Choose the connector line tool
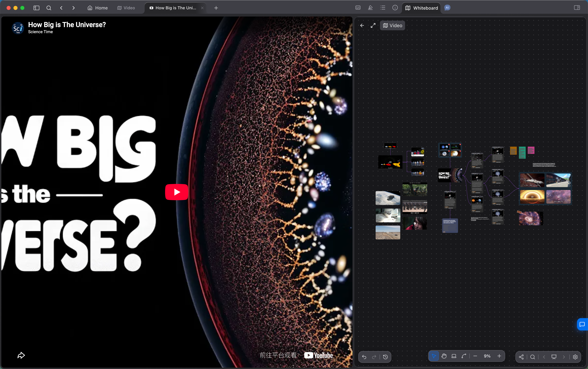The height and width of the screenshot is (369, 588). tap(464, 356)
